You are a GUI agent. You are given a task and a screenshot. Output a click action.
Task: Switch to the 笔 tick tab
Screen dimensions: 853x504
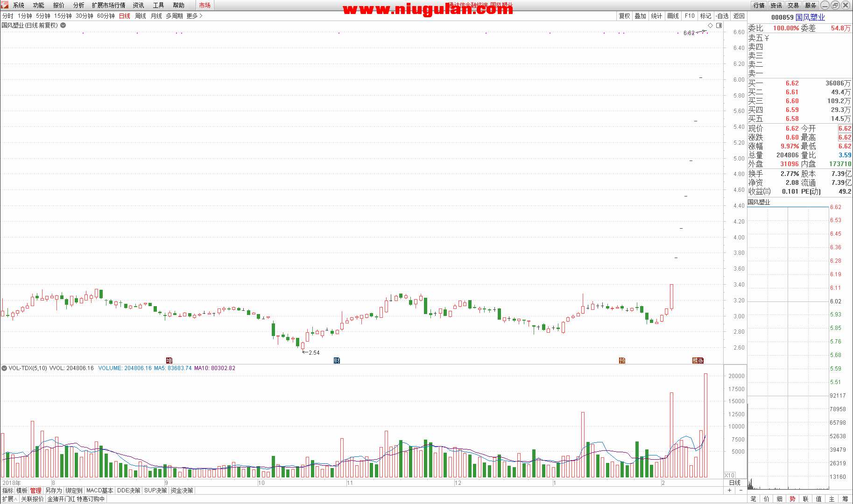[x=754, y=499]
